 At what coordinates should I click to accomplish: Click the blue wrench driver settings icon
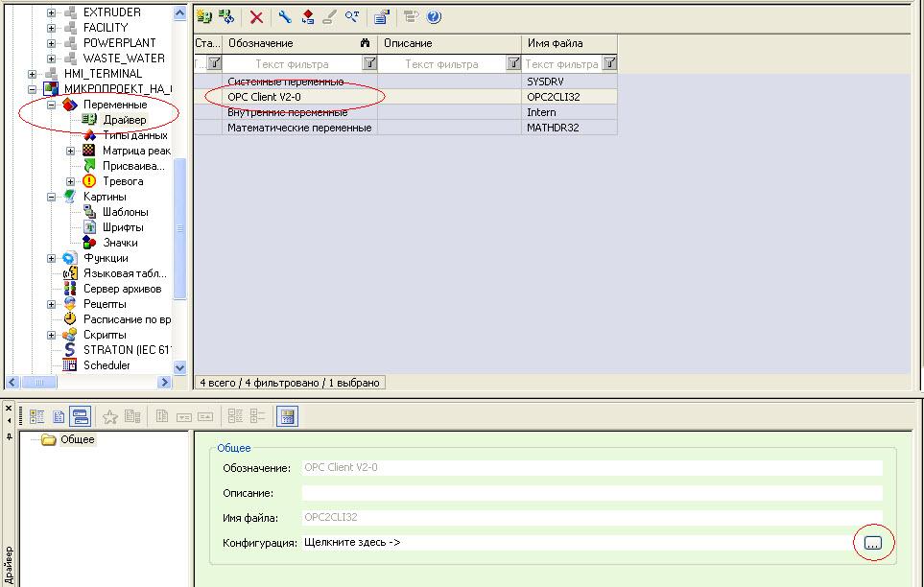[x=285, y=17]
